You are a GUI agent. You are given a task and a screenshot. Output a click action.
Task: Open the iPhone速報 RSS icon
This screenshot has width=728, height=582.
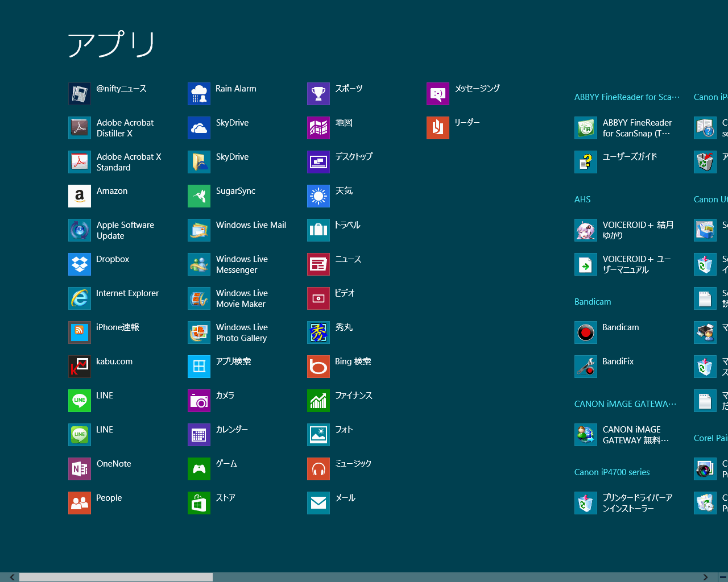pos(80,332)
